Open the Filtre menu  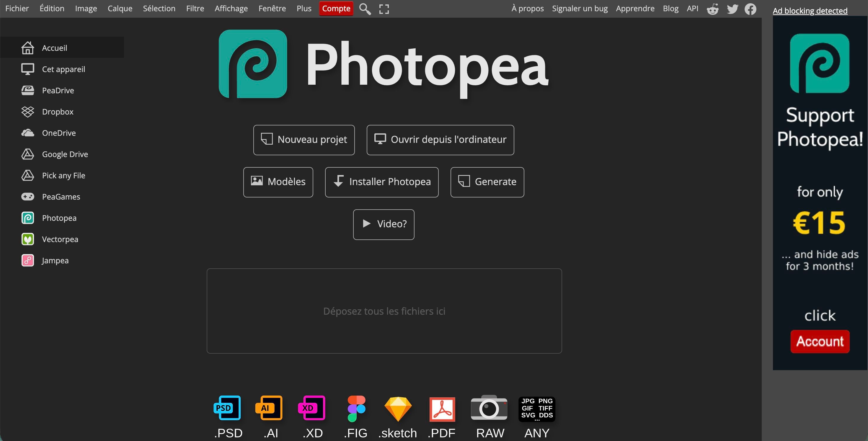(195, 9)
